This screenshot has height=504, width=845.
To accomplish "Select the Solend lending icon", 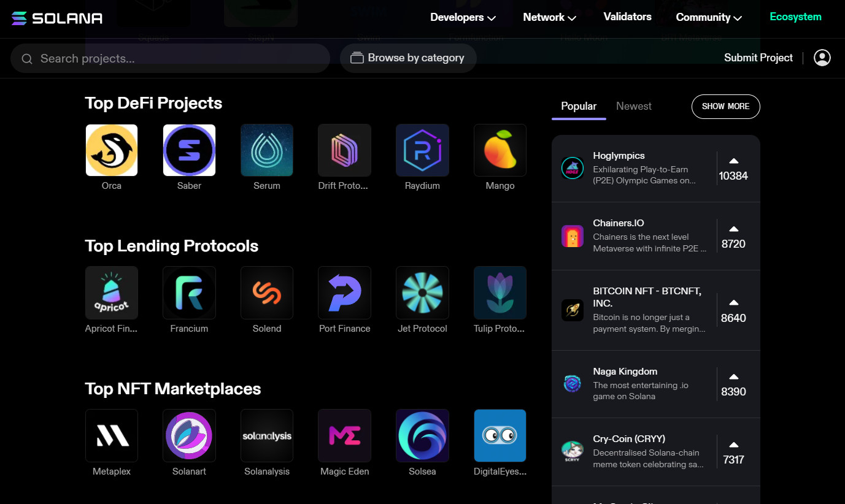I will [267, 292].
